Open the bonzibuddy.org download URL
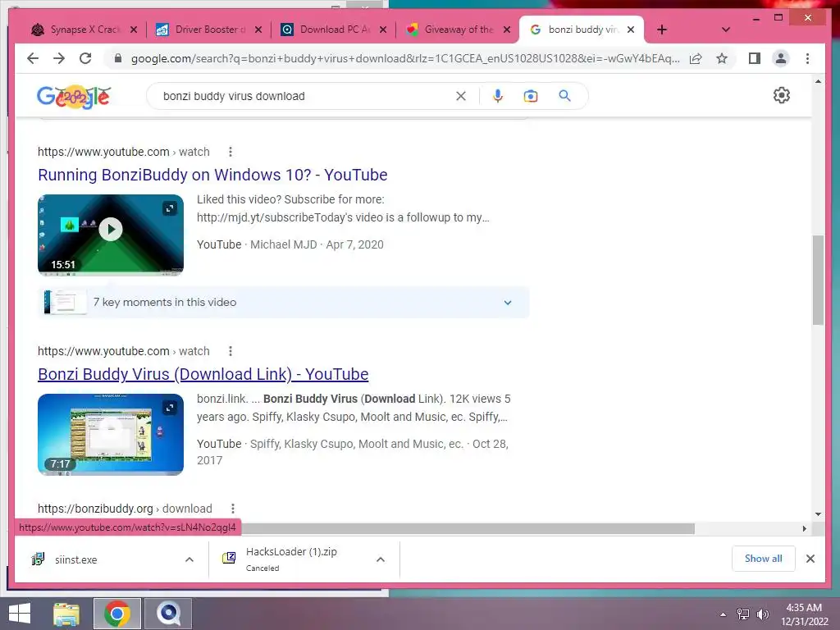 [125, 509]
